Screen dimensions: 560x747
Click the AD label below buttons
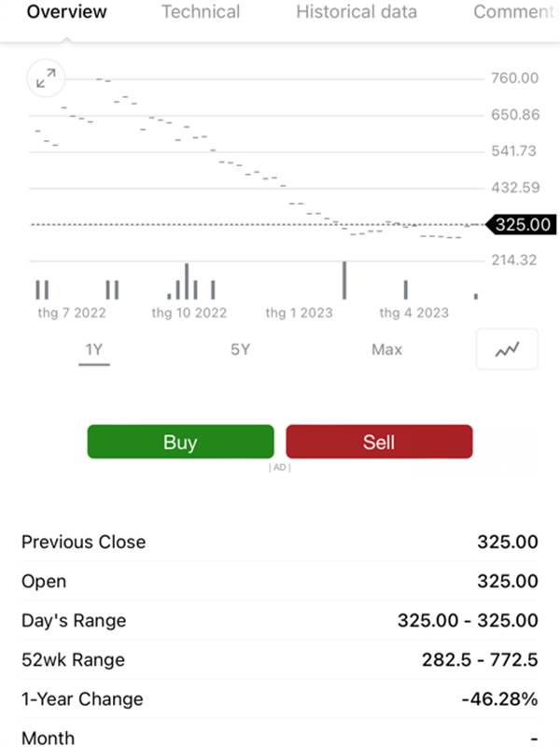point(279,468)
